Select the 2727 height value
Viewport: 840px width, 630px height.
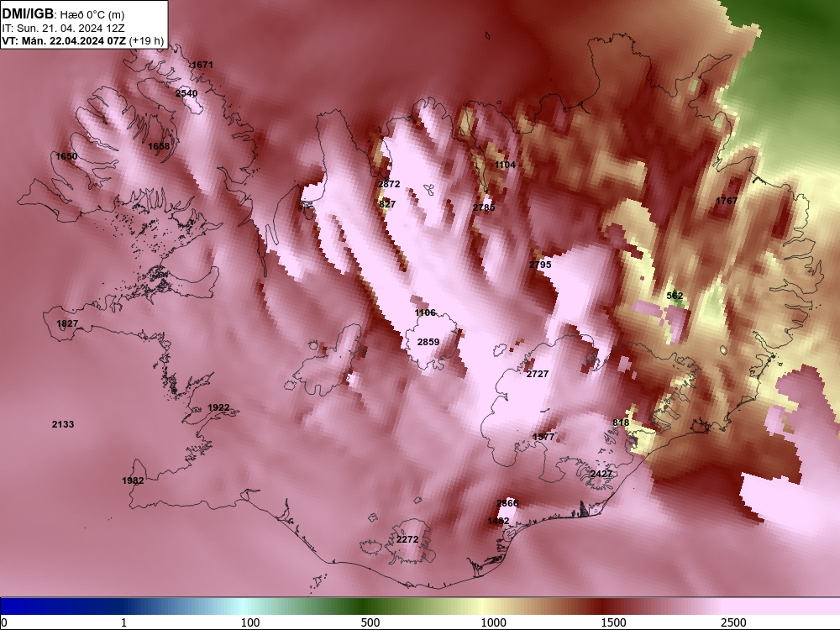coord(538,374)
